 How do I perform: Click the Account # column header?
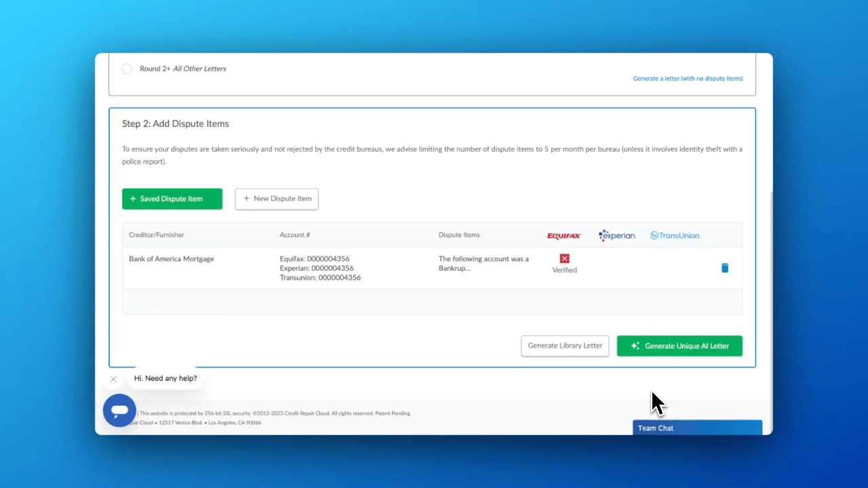(295, 235)
